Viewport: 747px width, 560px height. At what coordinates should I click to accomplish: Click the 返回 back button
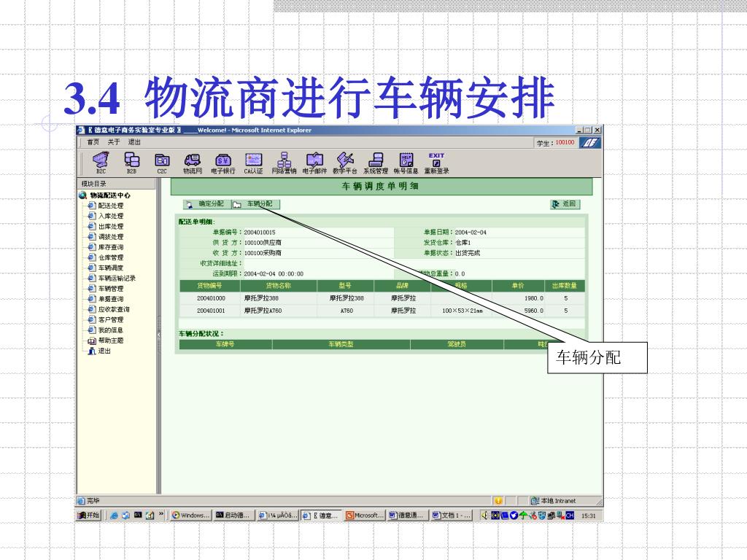click(x=565, y=204)
